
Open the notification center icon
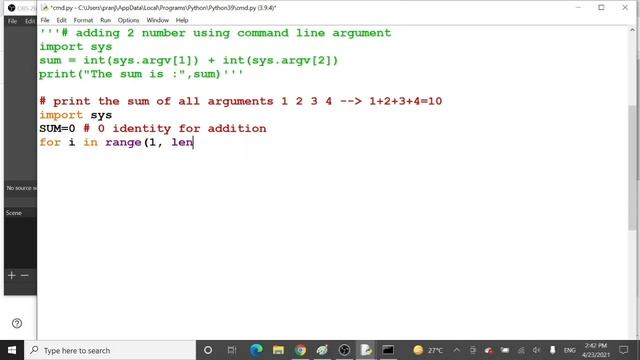(x=624, y=350)
